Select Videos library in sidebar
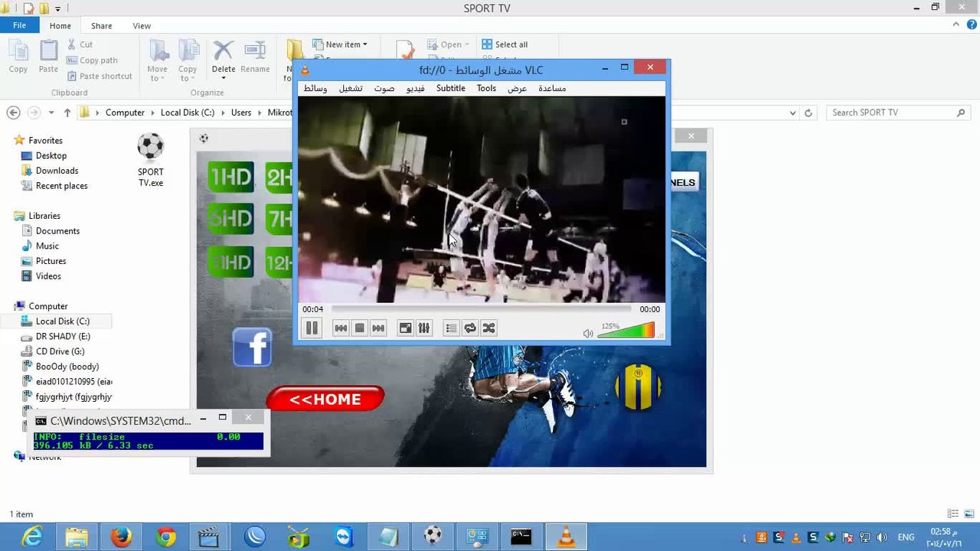 [x=48, y=276]
